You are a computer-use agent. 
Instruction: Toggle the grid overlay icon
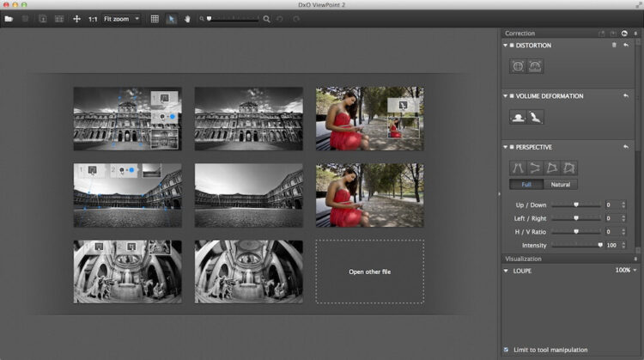(155, 18)
